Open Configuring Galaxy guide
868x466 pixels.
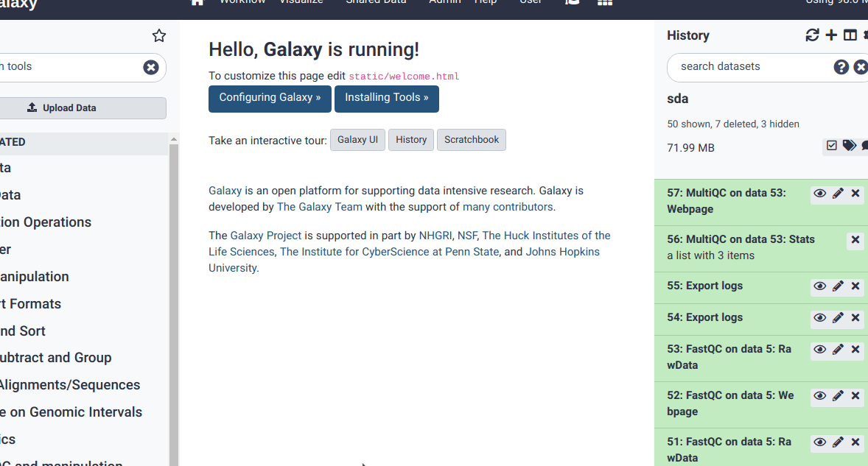[x=270, y=99]
